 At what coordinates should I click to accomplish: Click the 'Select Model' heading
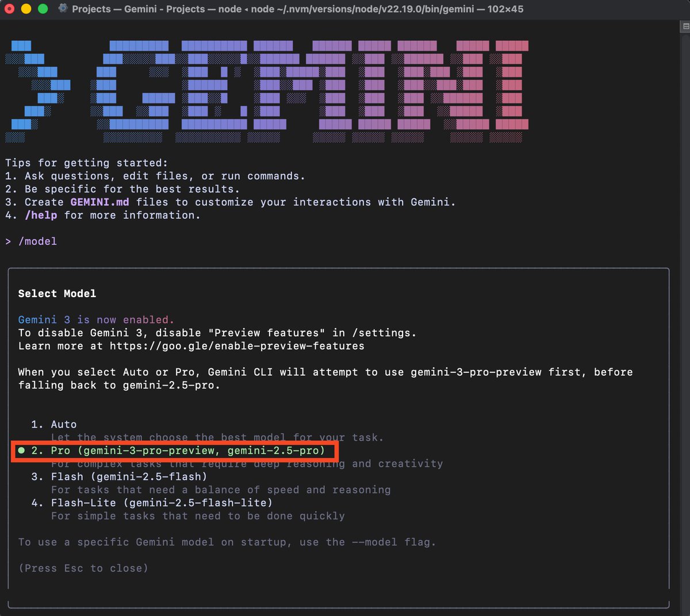pyautogui.click(x=57, y=294)
